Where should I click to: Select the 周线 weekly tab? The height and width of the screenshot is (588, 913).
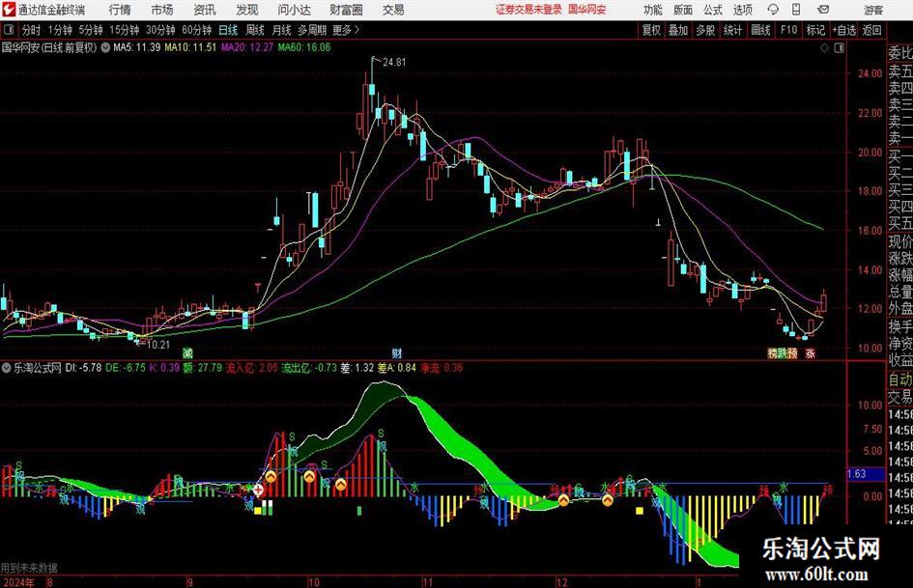pyautogui.click(x=255, y=30)
